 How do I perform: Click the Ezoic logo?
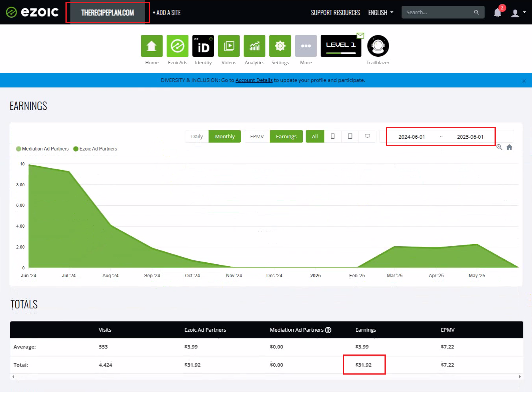point(32,12)
